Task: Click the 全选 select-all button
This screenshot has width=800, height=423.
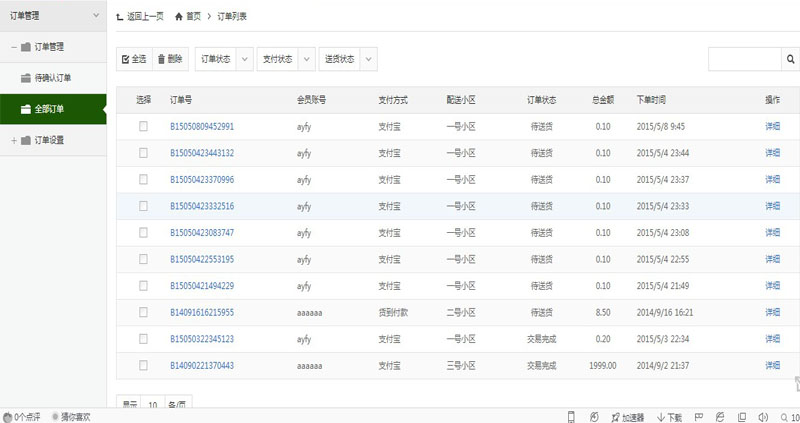Action: pos(134,59)
